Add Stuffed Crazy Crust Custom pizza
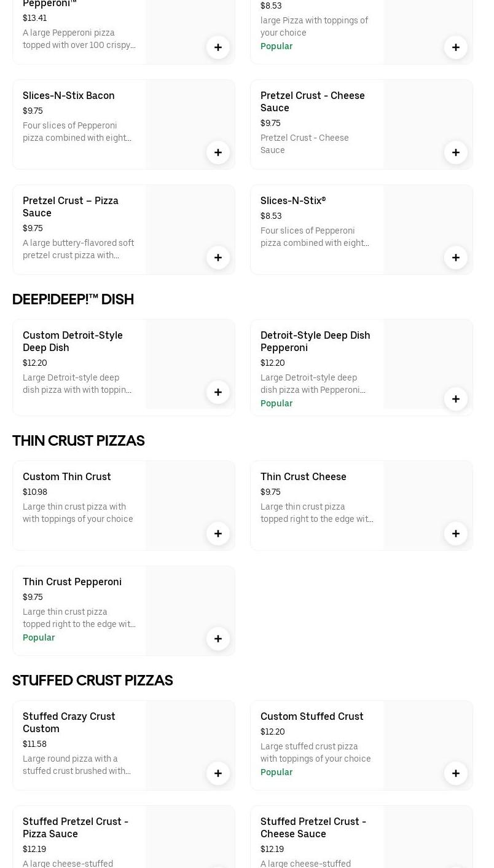 pyautogui.click(x=218, y=773)
